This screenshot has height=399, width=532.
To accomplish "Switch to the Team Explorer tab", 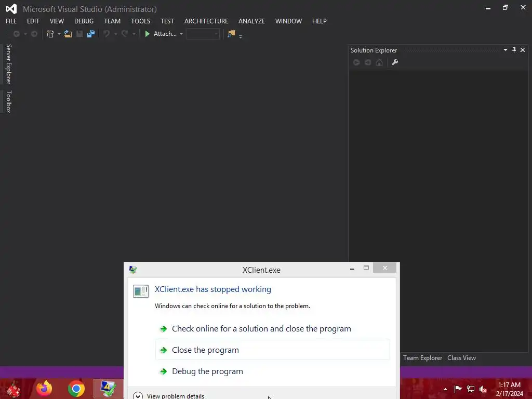I will coord(422,358).
